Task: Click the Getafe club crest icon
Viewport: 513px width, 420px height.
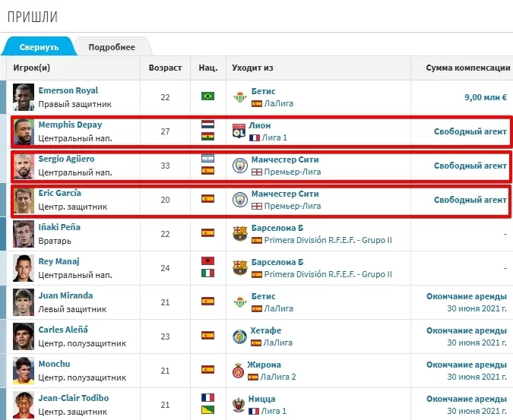Action: 239,336
